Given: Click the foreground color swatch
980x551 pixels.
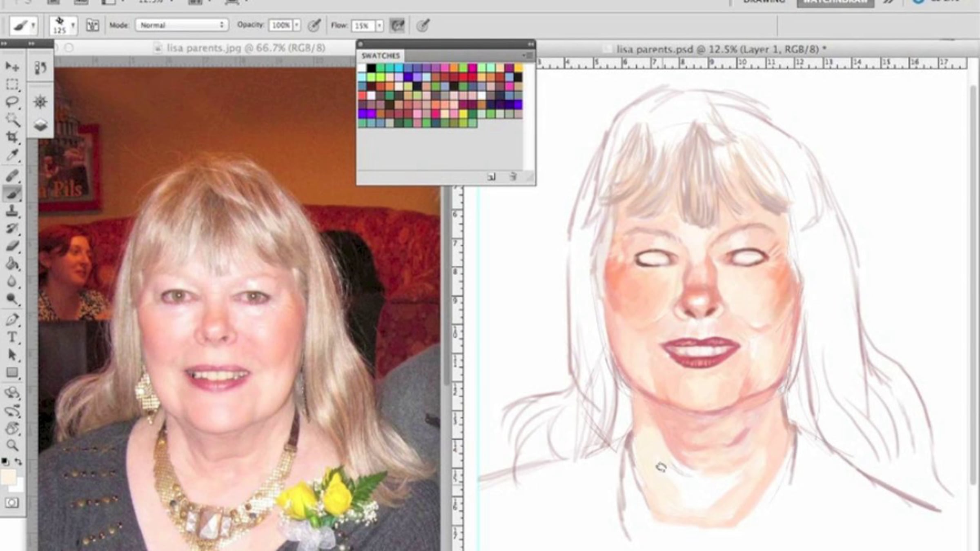Looking at the screenshot, I should click(x=8, y=477).
